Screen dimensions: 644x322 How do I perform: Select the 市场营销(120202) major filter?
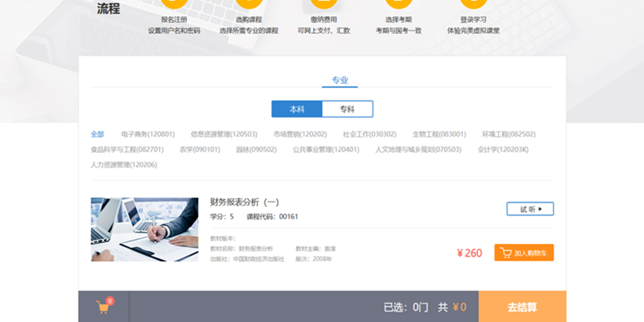299,134
